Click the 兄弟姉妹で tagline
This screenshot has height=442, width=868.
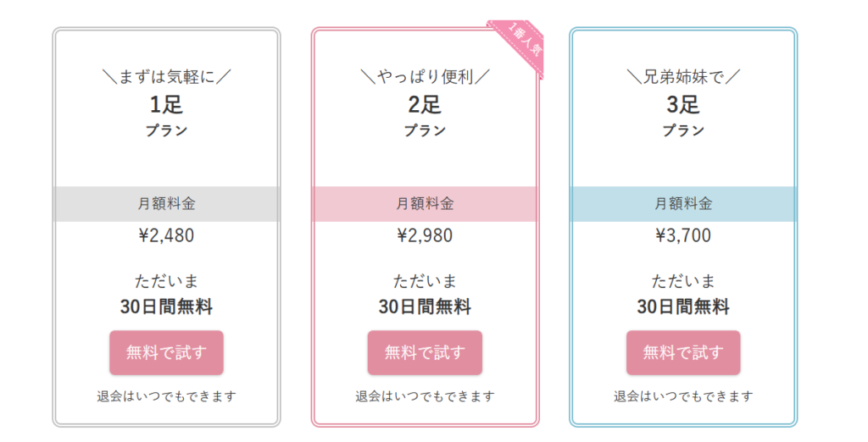(683, 78)
